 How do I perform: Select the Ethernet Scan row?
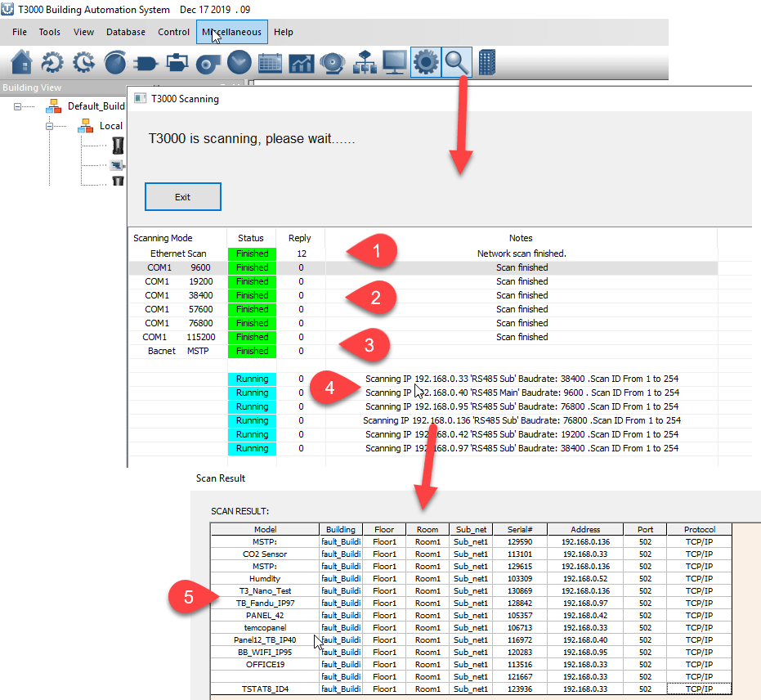[x=423, y=254]
